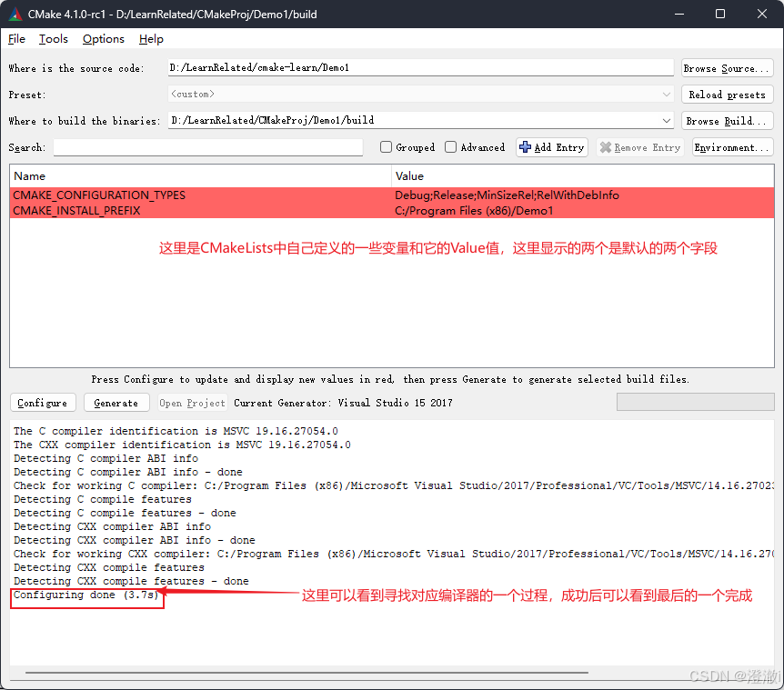784x690 pixels.
Task: Click the Name column header
Action: [200, 175]
